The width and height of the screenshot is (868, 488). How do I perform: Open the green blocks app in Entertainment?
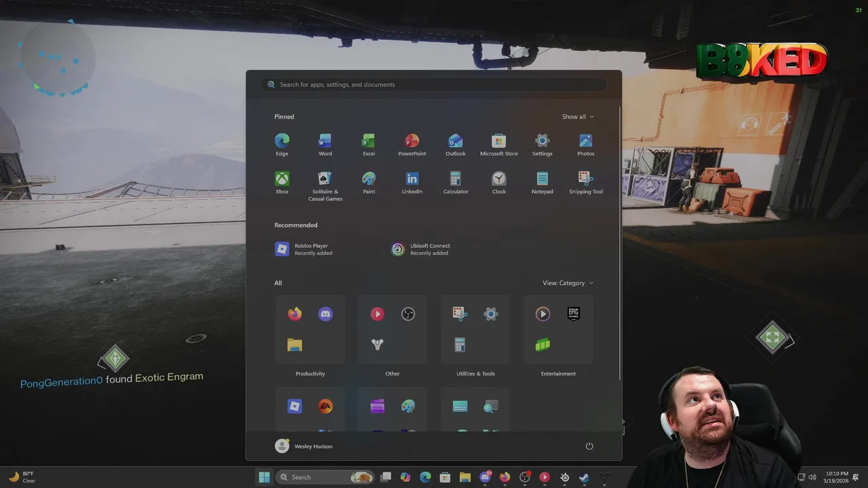542,345
